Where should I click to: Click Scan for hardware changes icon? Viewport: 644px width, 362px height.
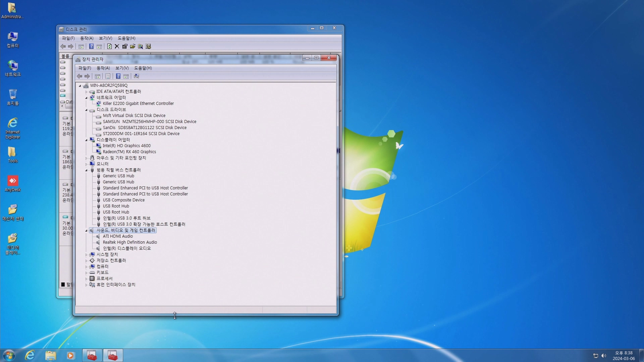[137, 76]
